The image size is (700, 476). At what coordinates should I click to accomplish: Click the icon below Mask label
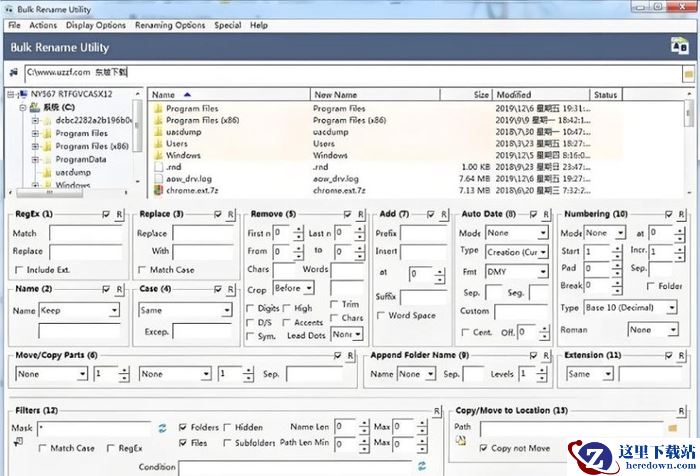18,442
